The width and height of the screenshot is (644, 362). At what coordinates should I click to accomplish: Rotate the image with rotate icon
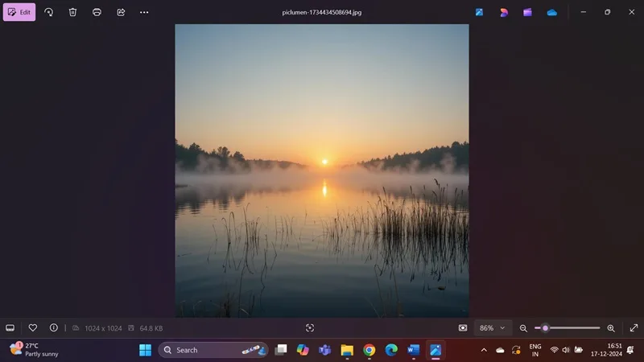point(49,12)
